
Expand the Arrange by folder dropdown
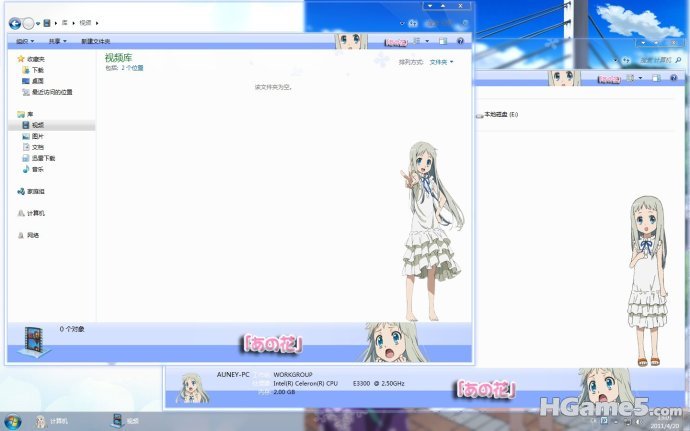[x=441, y=62]
